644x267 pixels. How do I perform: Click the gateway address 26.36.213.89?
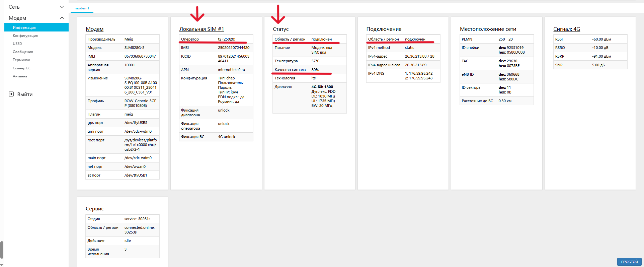click(x=416, y=65)
